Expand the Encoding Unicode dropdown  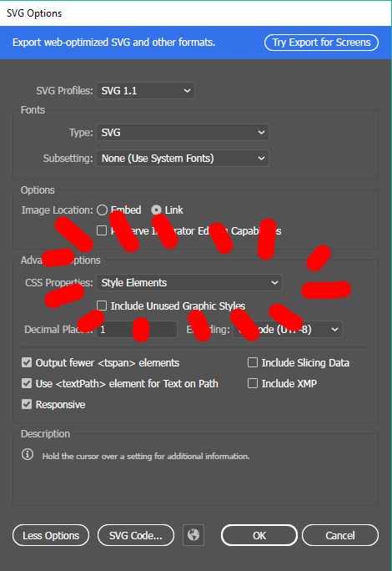coord(288,330)
